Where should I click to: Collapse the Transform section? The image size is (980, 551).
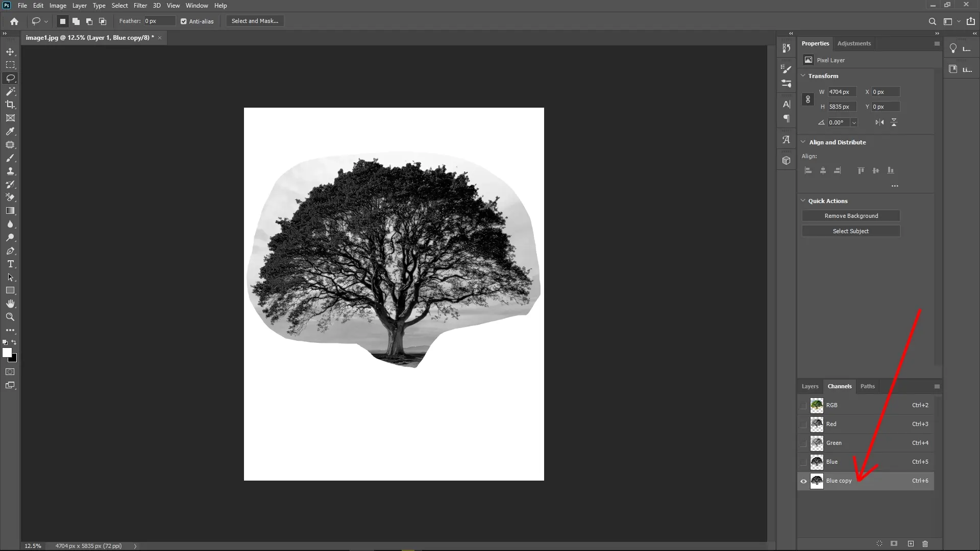click(x=802, y=76)
